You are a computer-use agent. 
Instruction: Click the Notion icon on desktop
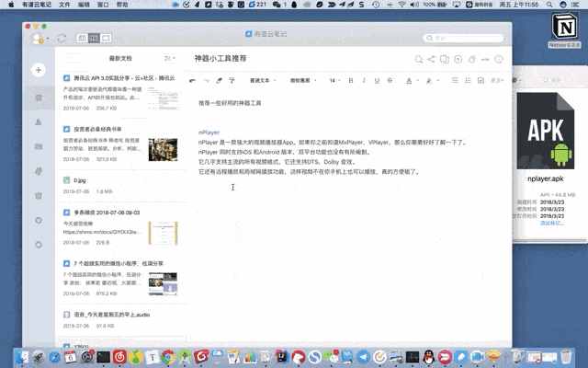click(564, 27)
